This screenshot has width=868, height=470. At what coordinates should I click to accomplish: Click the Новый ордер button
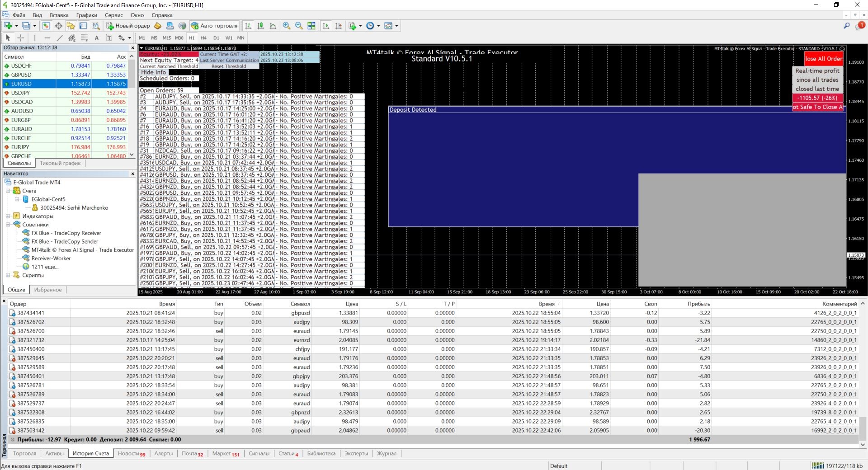tap(128, 26)
